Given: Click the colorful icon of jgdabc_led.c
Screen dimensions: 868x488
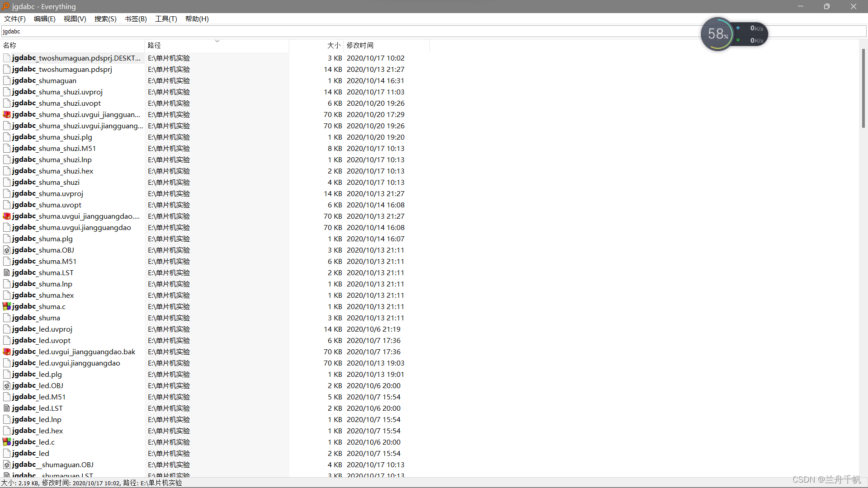Looking at the screenshot, I should [x=7, y=442].
